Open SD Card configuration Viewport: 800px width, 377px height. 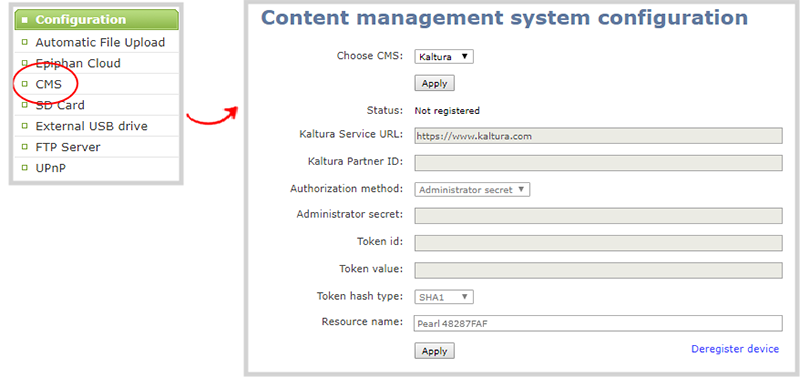60,105
